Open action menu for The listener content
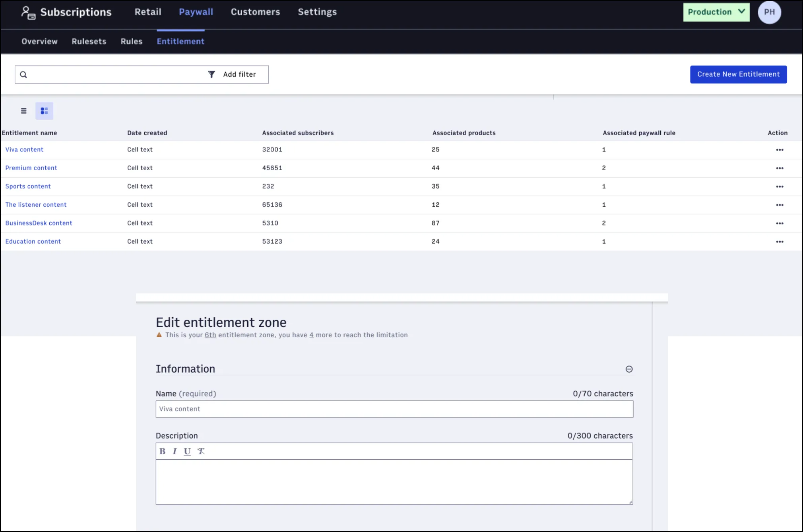 780,205
